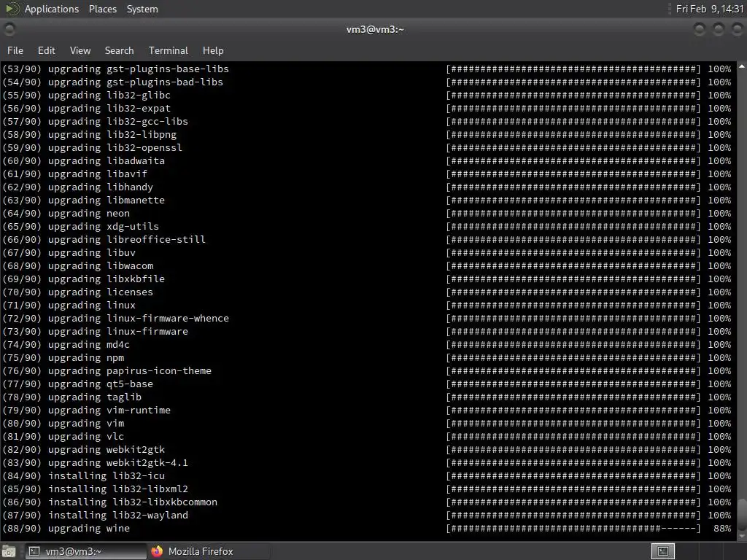Switch to vm3@vm3:~ terminal taskbar button
747x560 pixels.
(86, 551)
